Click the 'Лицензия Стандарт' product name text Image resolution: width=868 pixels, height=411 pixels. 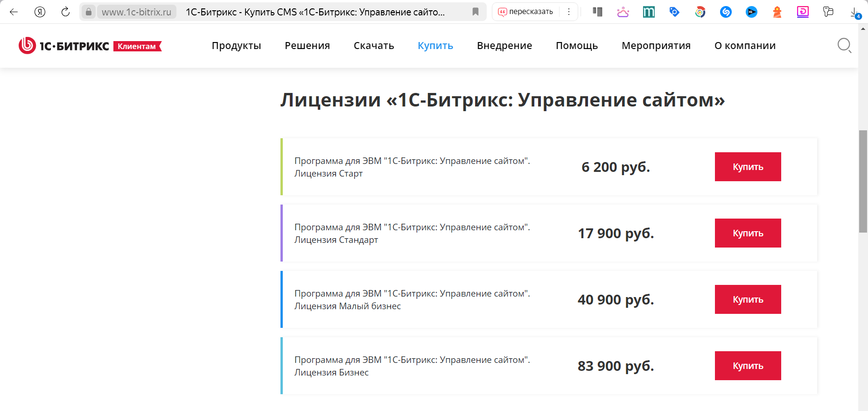click(336, 240)
